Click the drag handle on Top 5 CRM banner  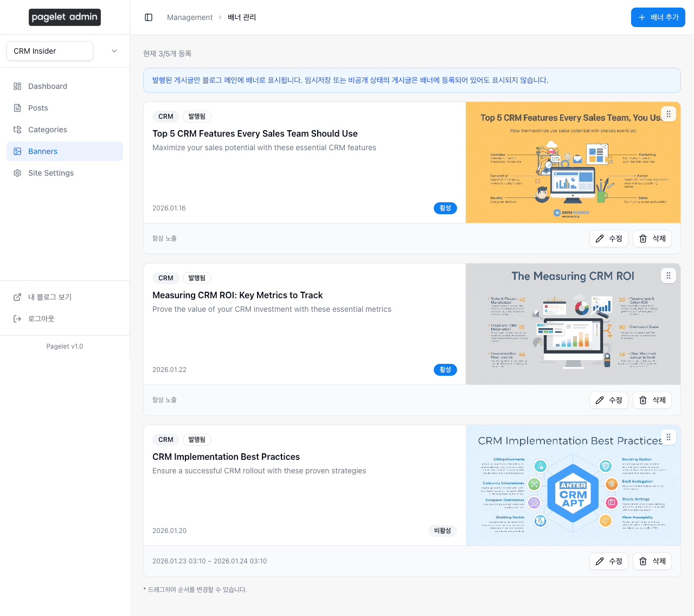(669, 114)
